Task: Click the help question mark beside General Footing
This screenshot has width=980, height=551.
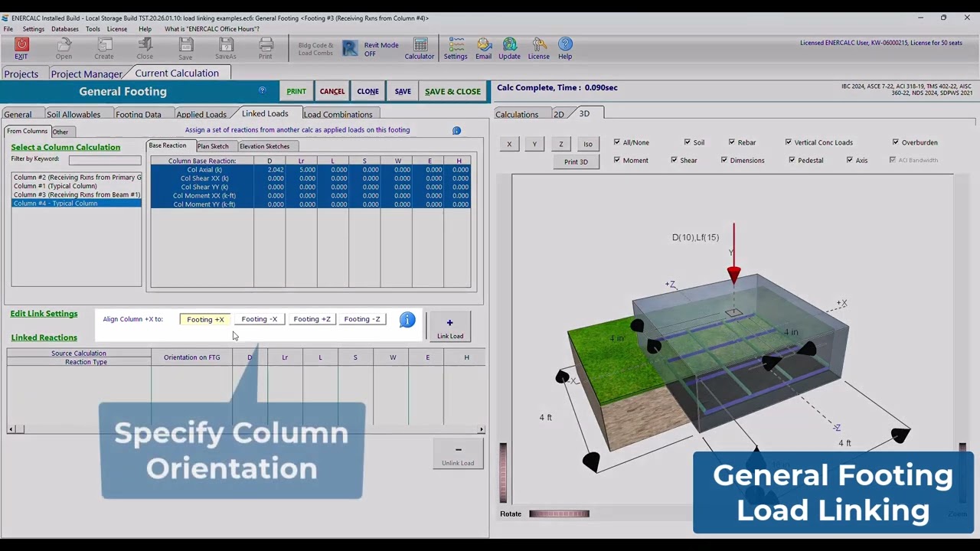Action: (x=262, y=90)
